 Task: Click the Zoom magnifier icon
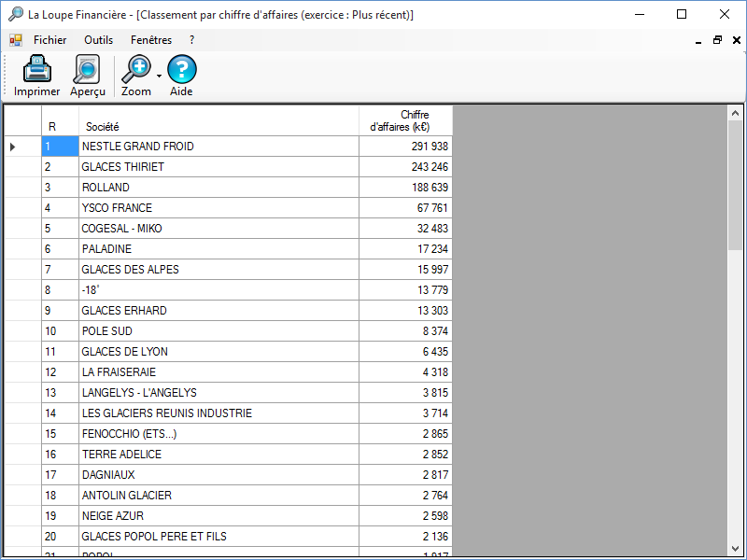[x=136, y=69]
